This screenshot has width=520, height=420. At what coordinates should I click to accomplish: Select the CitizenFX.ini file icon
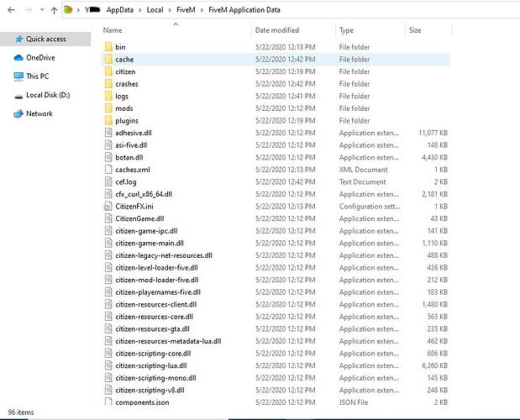coord(108,206)
